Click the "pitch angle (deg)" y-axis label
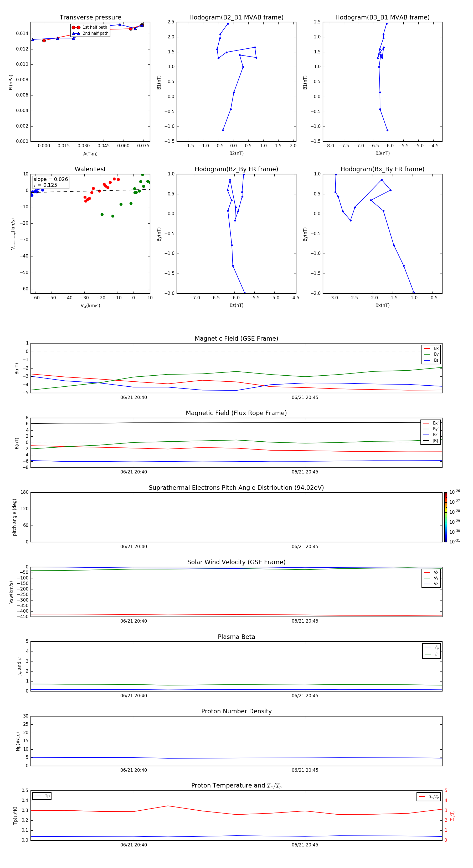This screenshot has width=473, height=868. click(x=14, y=517)
